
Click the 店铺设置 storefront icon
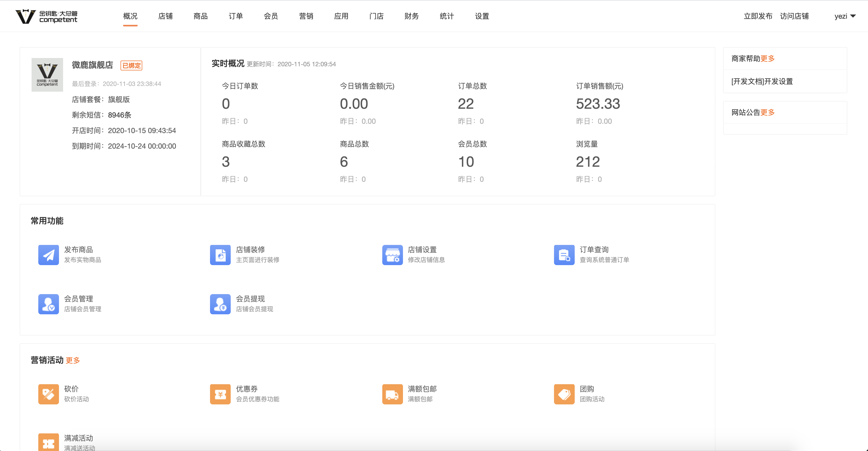[x=392, y=255]
